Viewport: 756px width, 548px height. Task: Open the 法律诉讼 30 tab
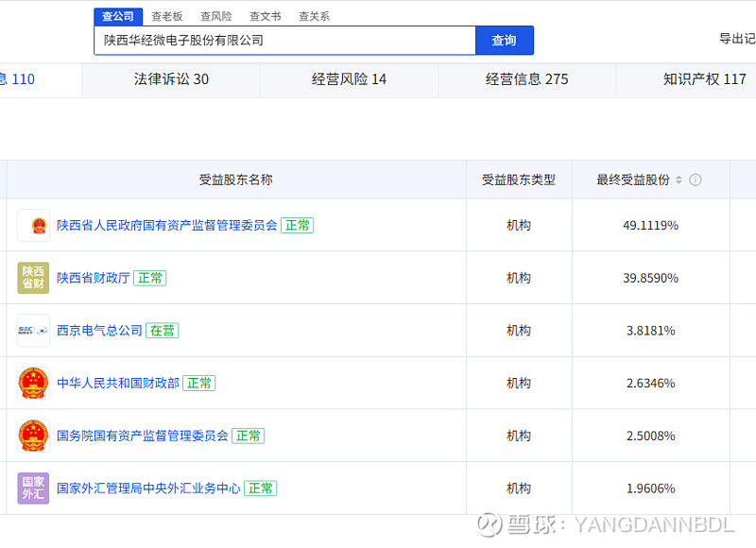(x=171, y=79)
